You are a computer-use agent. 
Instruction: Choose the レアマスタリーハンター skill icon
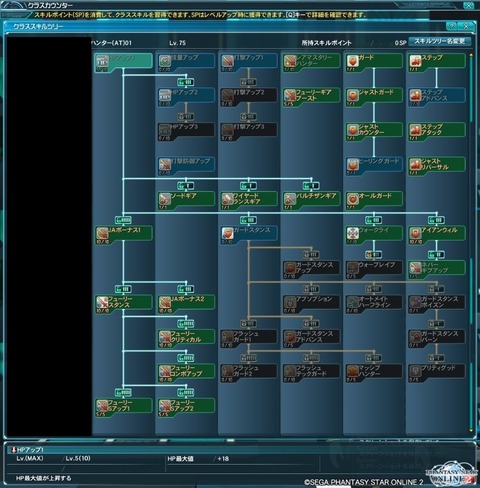point(290,62)
